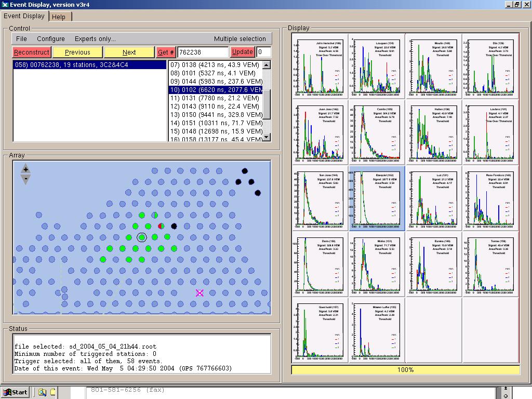Open the Rene Favaloro (143) trace plot

(x=490, y=198)
